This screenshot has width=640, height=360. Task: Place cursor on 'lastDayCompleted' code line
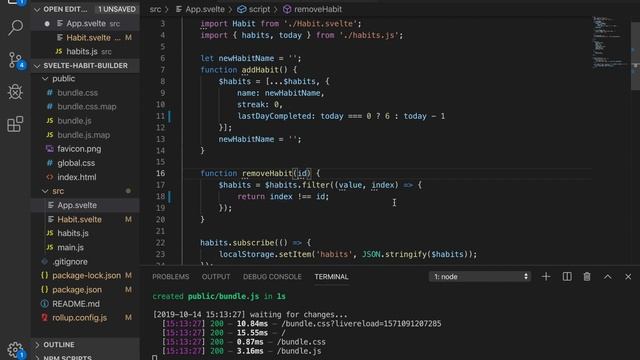tap(341, 116)
